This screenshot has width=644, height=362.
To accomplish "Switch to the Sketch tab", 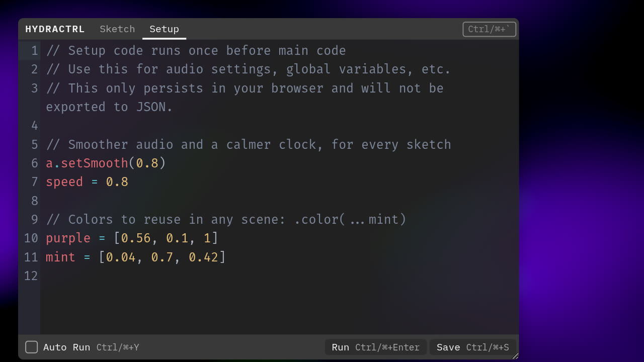I will pyautogui.click(x=117, y=29).
